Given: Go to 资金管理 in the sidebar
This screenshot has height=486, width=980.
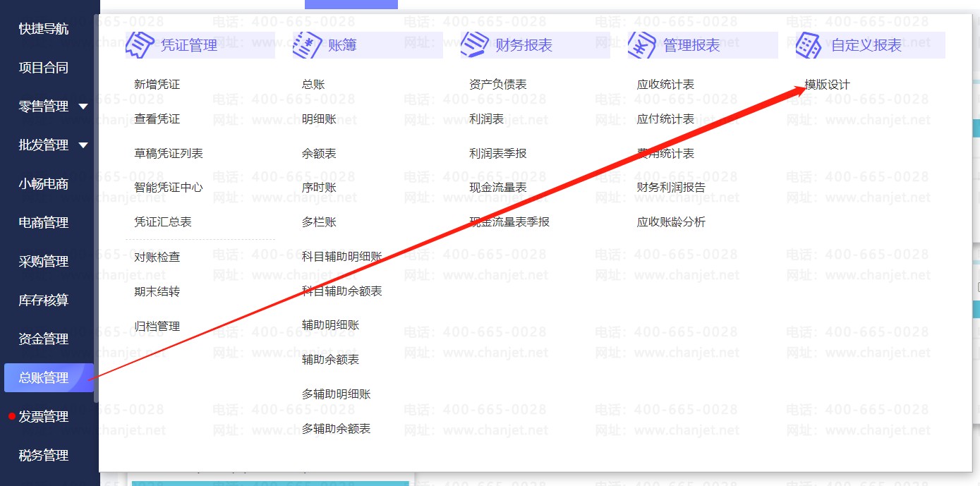Looking at the screenshot, I should point(44,339).
